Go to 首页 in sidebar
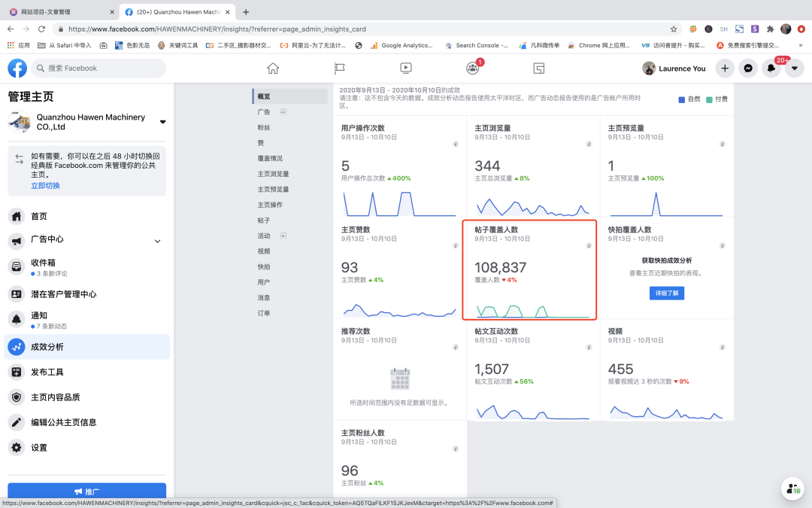Screen dimensions: 812x508 tap(87, 216)
